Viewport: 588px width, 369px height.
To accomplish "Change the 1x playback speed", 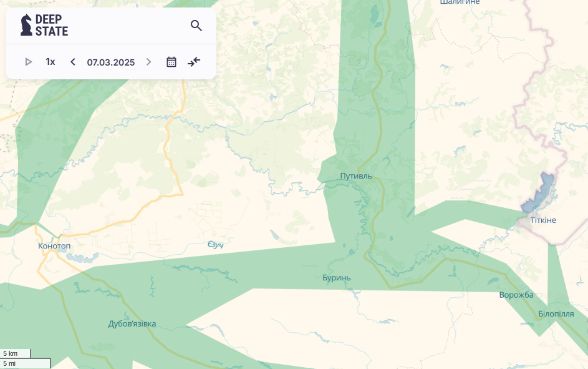I will pos(51,62).
